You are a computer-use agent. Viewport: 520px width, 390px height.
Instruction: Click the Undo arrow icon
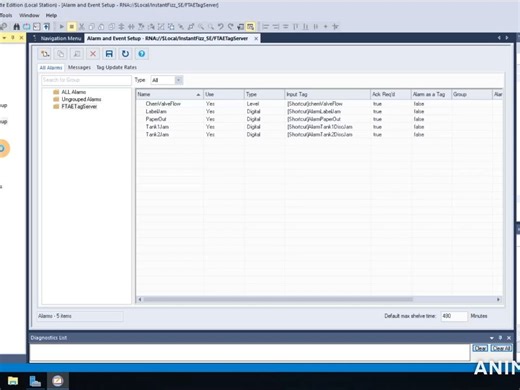point(221,27)
